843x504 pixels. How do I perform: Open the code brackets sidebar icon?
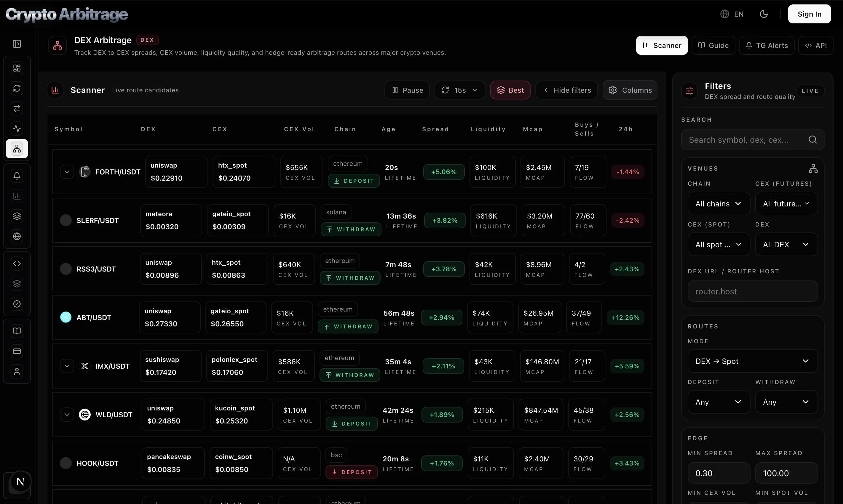[17, 264]
